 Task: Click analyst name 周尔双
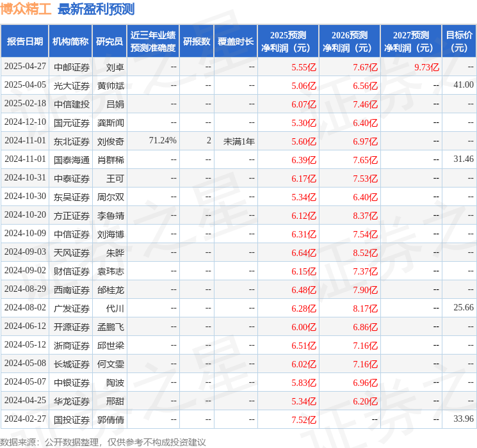point(111,197)
